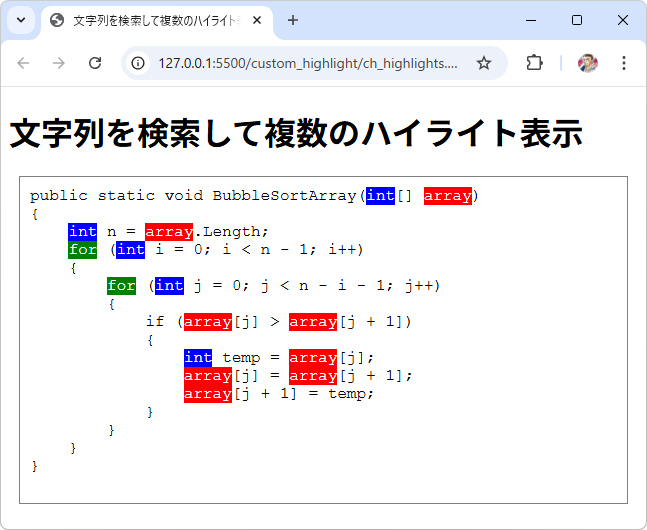The height and width of the screenshot is (530, 647).
Task: Open the tab search dropdown arrow
Action: pyautogui.click(x=20, y=20)
